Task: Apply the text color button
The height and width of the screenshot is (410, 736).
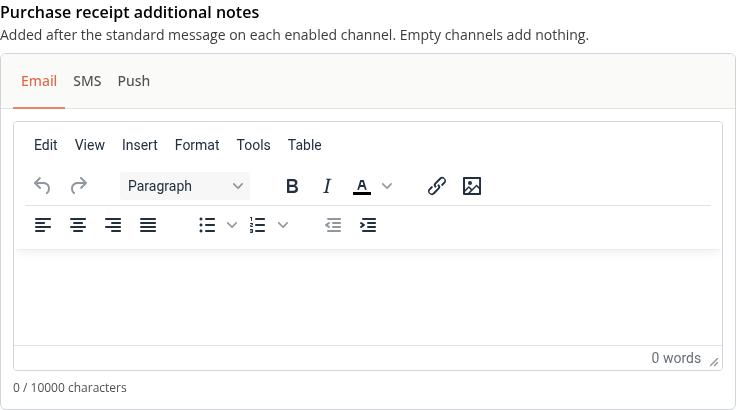Action: coord(362,186)
